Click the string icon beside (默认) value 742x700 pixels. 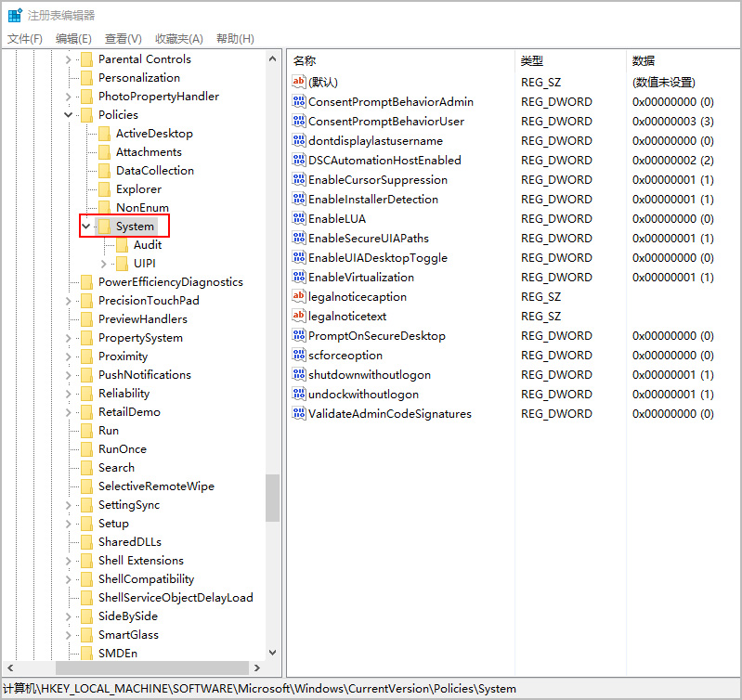point(299,83)
